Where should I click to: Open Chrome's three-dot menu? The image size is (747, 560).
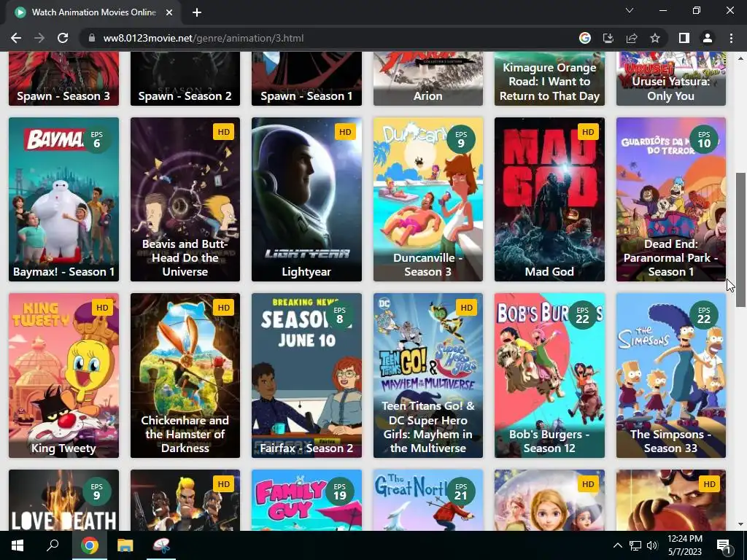(x=731, y=38)
